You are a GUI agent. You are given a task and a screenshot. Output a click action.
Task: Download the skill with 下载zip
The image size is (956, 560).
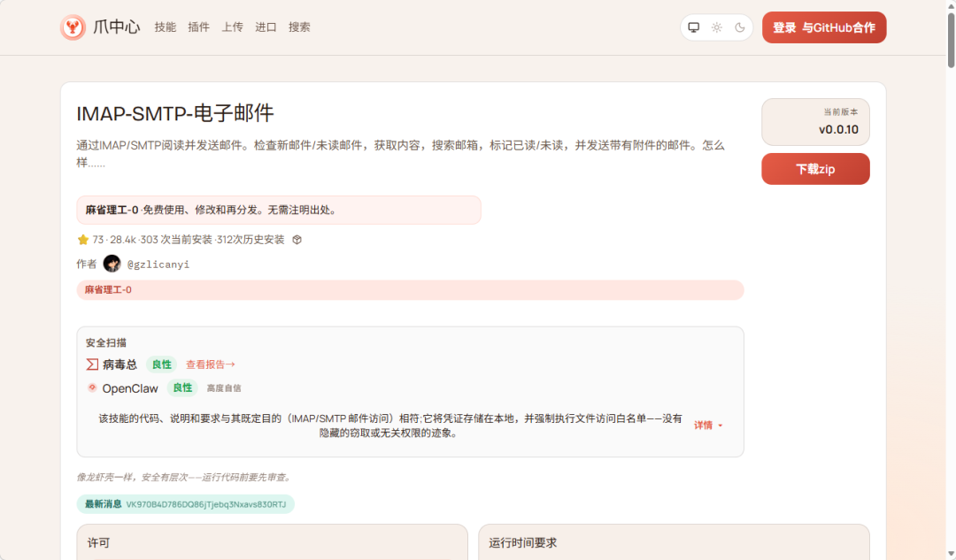pyautogui.click(x=815, y=169)
